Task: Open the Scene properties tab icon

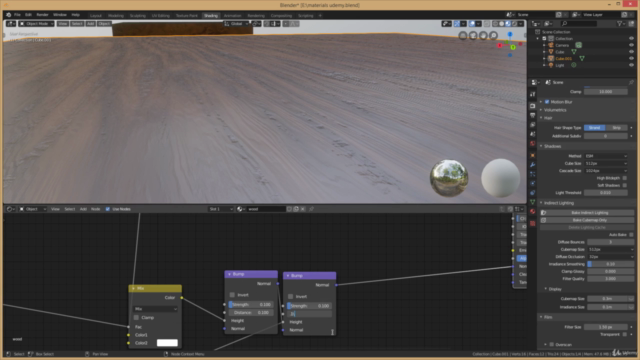Action: point(532,134)
